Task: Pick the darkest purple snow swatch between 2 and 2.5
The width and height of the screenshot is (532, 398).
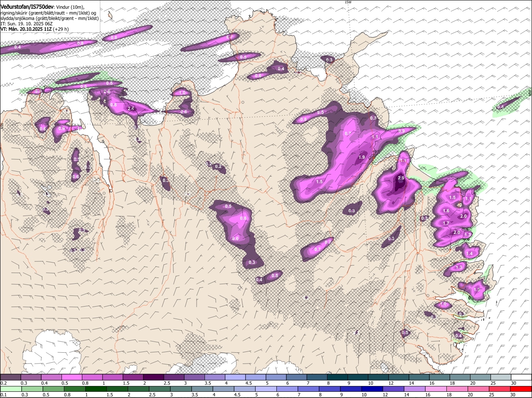Action: pyautogui.click(x=153, y=377)
